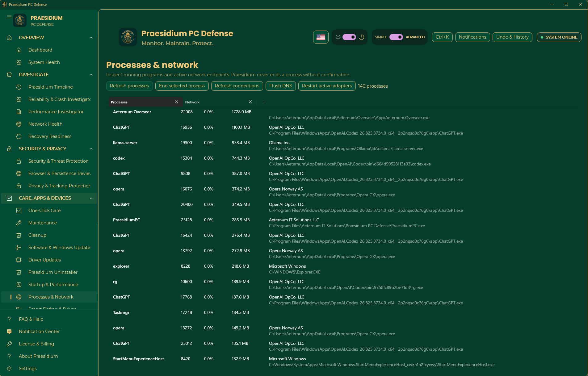Click the Settings gear icon

(9, 368)
